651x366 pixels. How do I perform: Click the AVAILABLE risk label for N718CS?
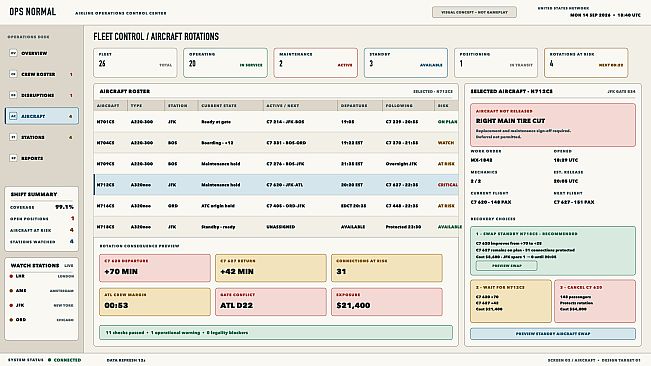[450, 227]
